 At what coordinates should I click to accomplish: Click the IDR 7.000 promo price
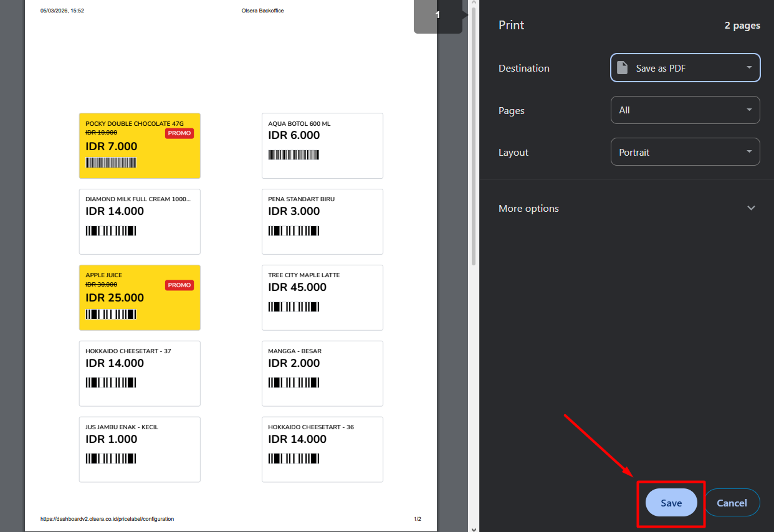(x=112, y=146)
